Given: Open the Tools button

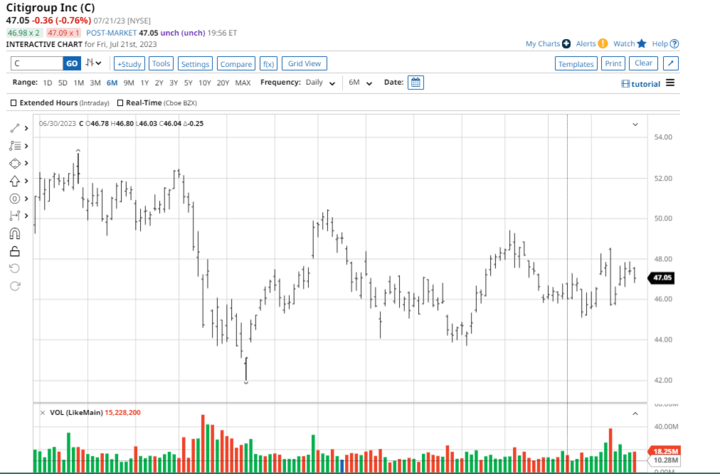Looking at the screenshot, I should pos(161,63).
